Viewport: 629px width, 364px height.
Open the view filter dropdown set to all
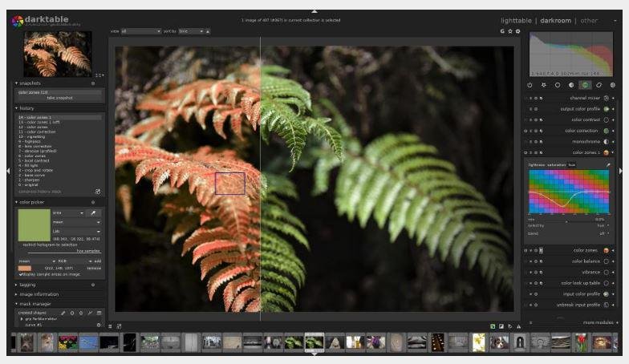pos(141,31)
